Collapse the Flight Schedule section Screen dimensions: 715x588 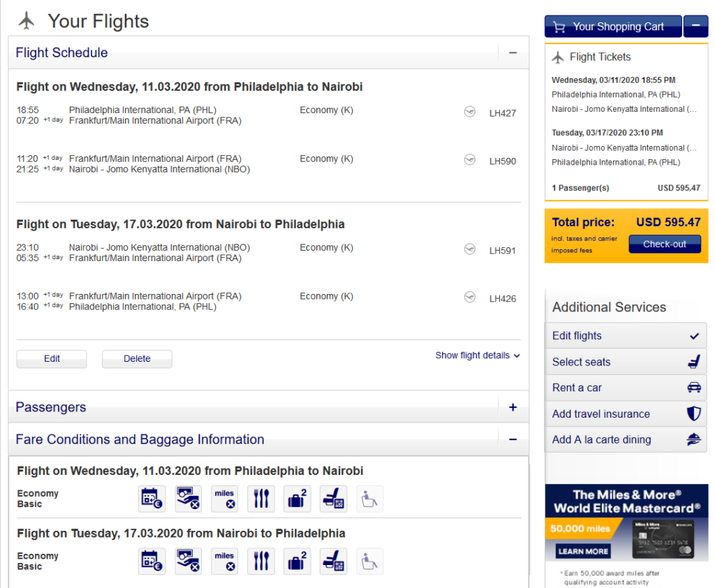(513, 53)
